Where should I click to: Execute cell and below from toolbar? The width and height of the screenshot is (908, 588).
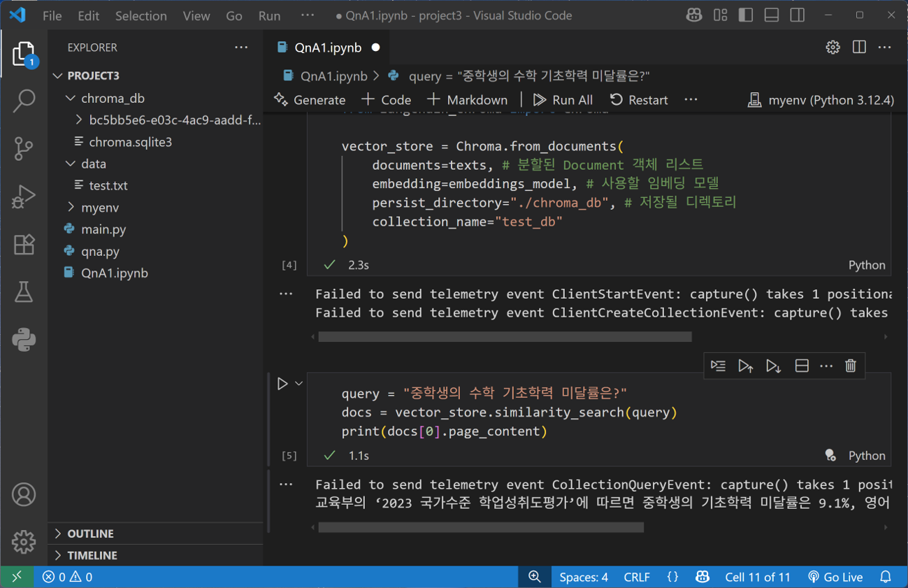tap(773, 366)
